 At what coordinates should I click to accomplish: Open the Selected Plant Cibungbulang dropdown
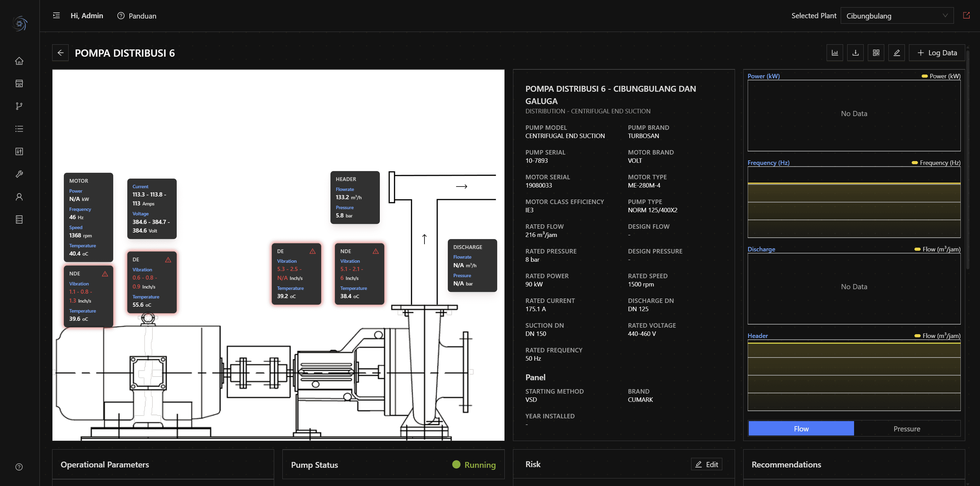pyautogui.click(x=897, y=15)
